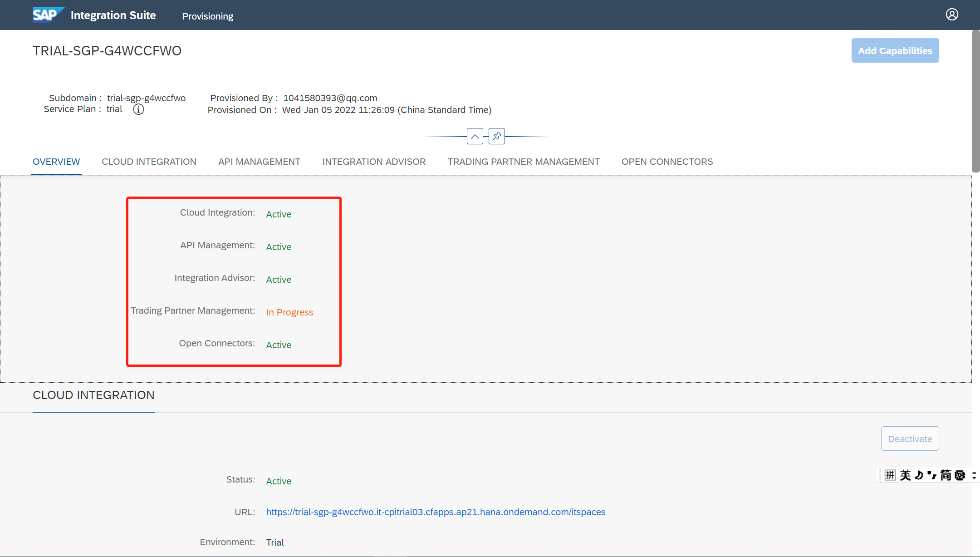Click the Service Plan info icon
The width and height of the screenshot is (980, 557).
click(138, 109)
